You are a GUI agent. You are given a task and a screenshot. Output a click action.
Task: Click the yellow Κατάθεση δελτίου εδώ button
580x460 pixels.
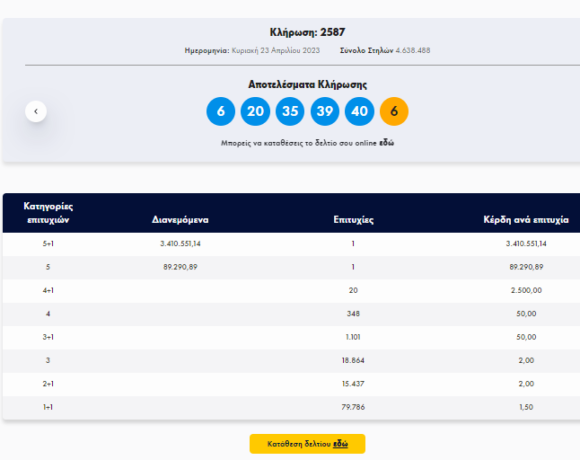coord(307,444)
